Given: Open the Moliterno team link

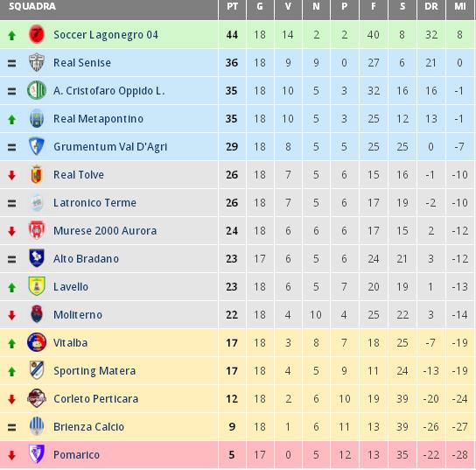Looking at the screenshot, I should (78, 315).
